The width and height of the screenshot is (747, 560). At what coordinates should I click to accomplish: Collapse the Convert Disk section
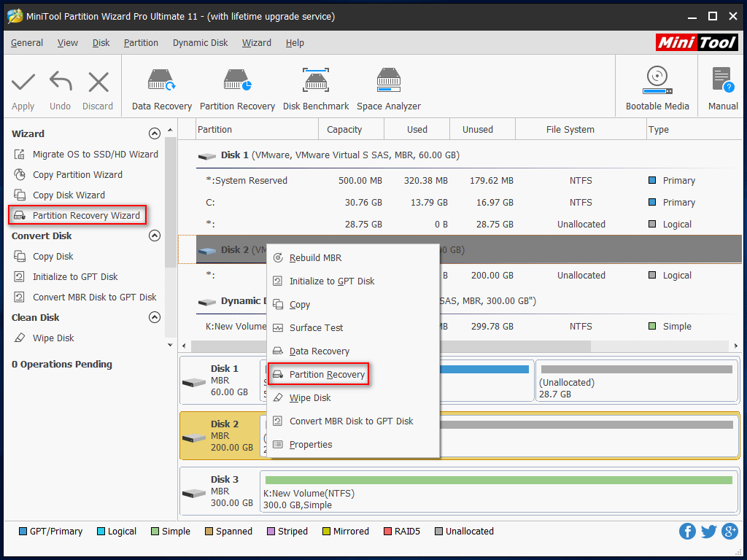coord(155,236)
